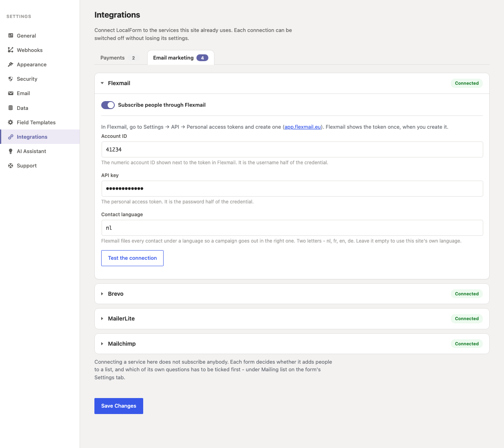Image resolution: width=504 pixels, height=448 pixels.
Task: Click the Integrations page heading
Action: point(117,15)
